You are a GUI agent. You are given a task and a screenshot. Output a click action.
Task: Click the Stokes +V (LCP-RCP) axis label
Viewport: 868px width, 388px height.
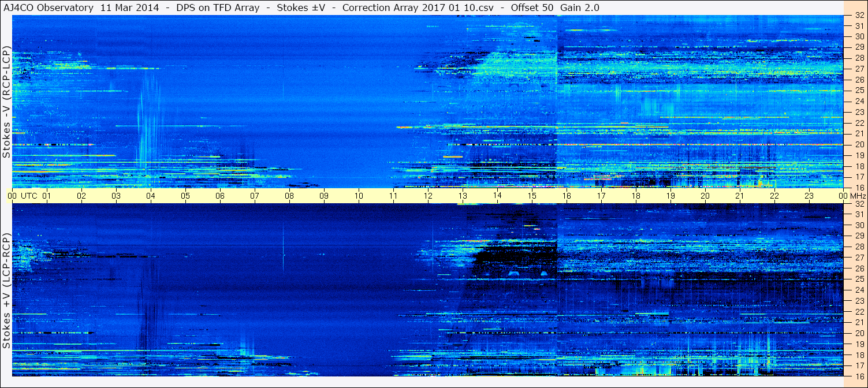point(7,291)
